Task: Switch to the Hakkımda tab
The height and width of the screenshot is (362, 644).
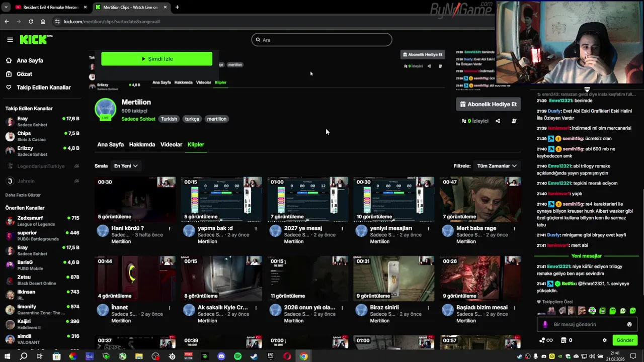Action: (142, 145)
